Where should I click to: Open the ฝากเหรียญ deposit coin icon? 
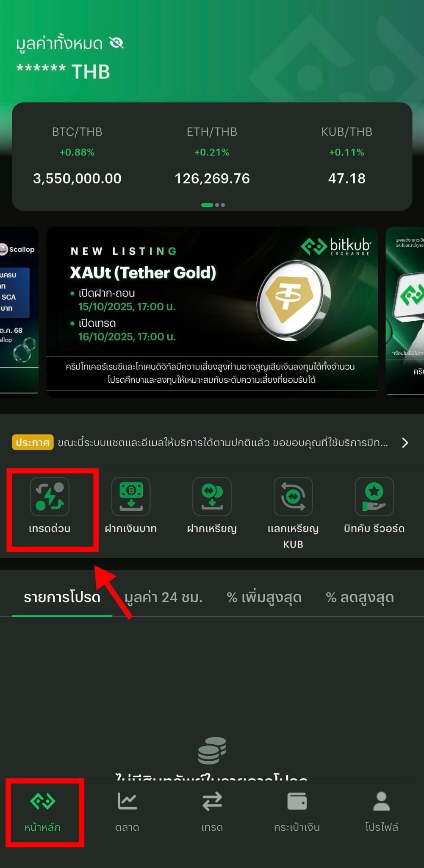(212, 496)
